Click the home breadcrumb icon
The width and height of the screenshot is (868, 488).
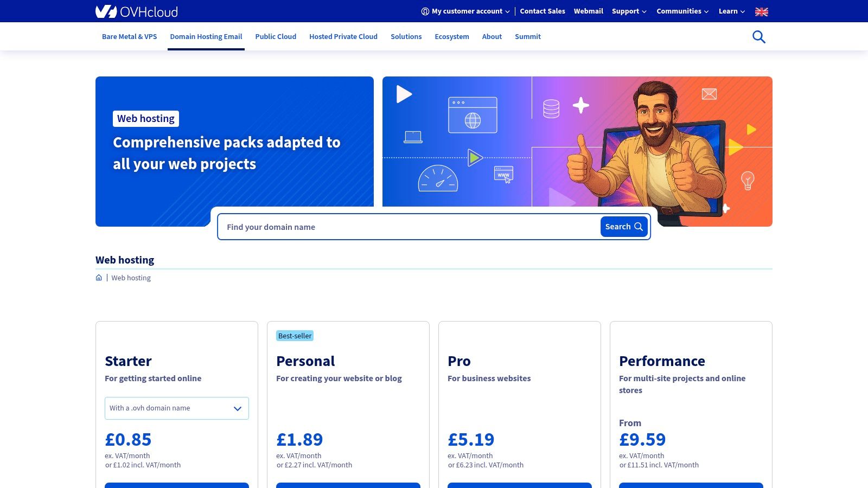point(99,278)
